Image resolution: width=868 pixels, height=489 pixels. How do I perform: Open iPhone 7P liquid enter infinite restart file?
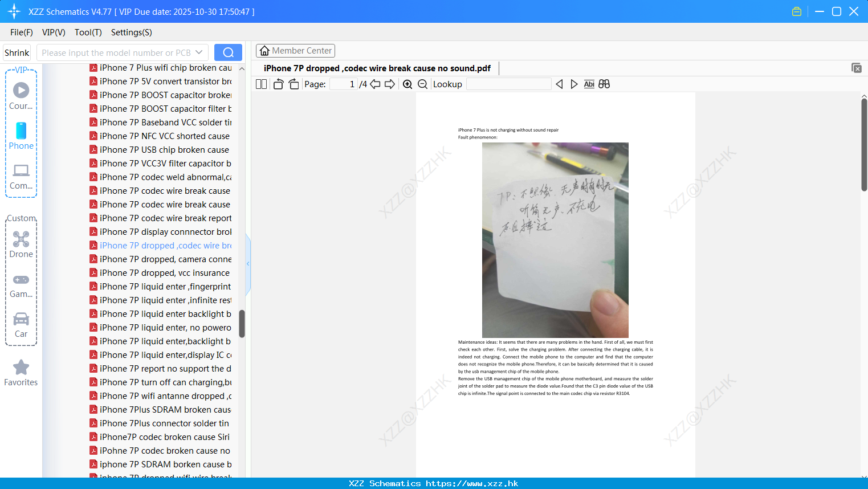click(x=161, y=300)
